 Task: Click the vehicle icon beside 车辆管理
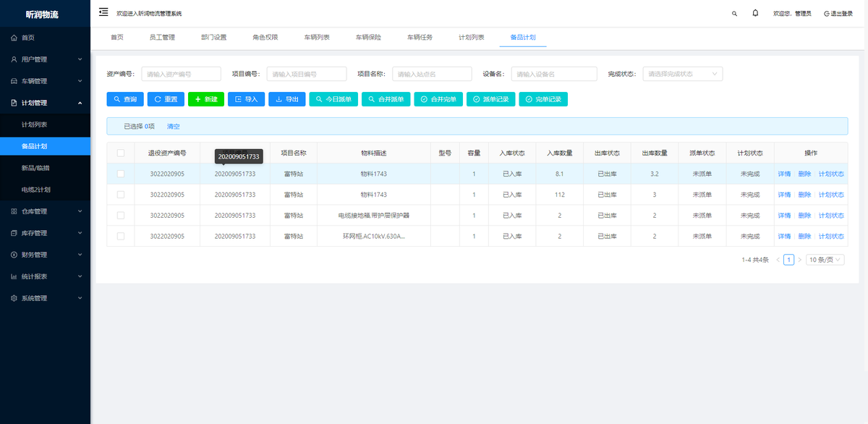click(x=14, y=81)
